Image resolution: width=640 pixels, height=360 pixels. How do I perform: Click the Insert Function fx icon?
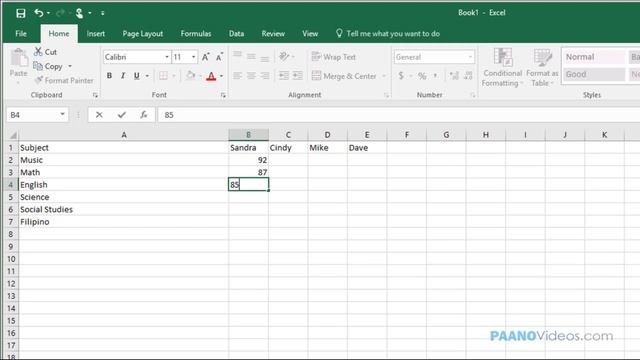(x=144, y=115)
